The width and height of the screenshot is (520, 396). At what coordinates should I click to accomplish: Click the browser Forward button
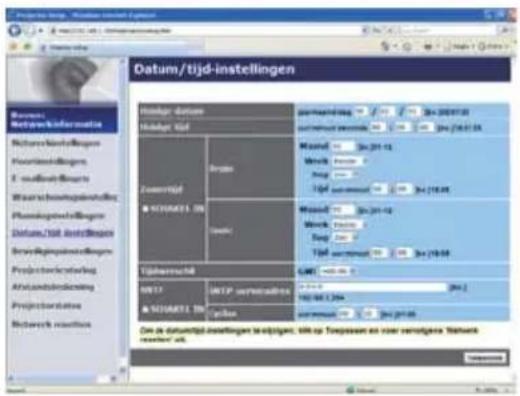30,31
